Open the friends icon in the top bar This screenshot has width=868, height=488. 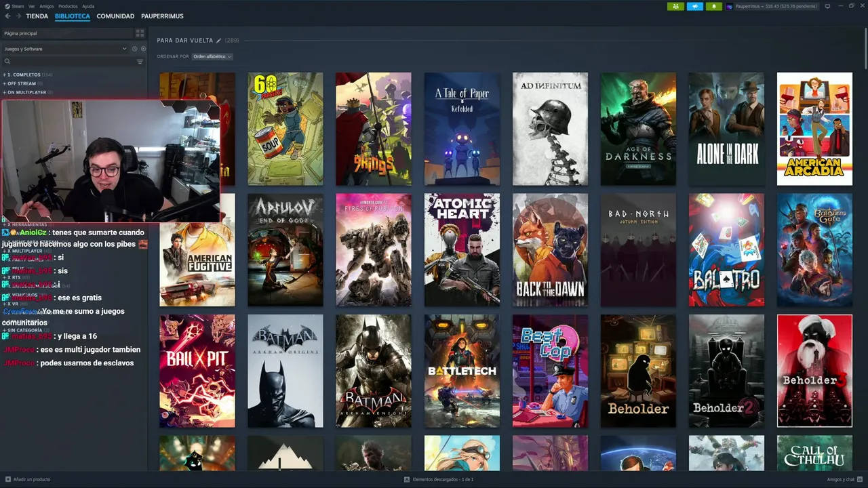[x=675, y=6]
